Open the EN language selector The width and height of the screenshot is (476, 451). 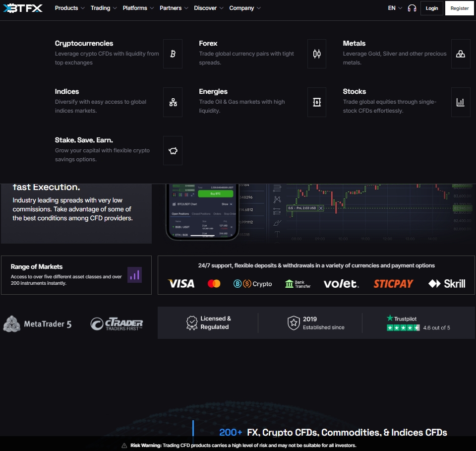(x=395, y=8)
